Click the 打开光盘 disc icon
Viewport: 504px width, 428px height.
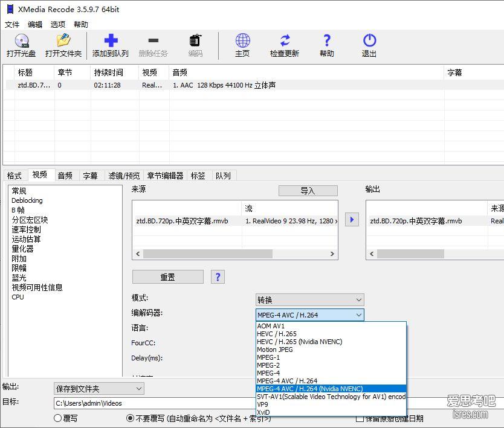tap(22, 40)
